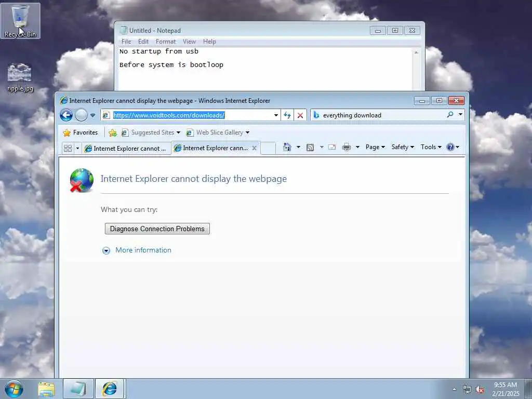
Task: Expand the tab list dropdown arrow
Action: coord(77,148)
